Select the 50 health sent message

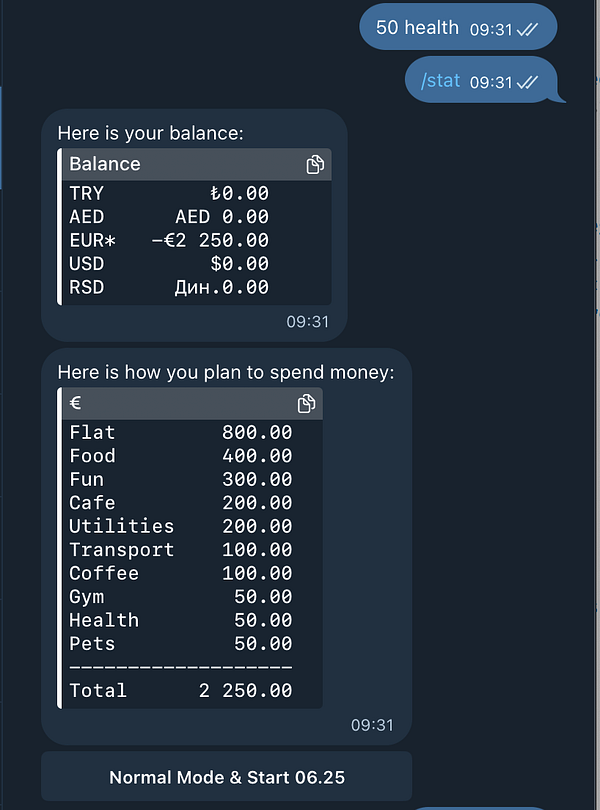coord(420,27)
